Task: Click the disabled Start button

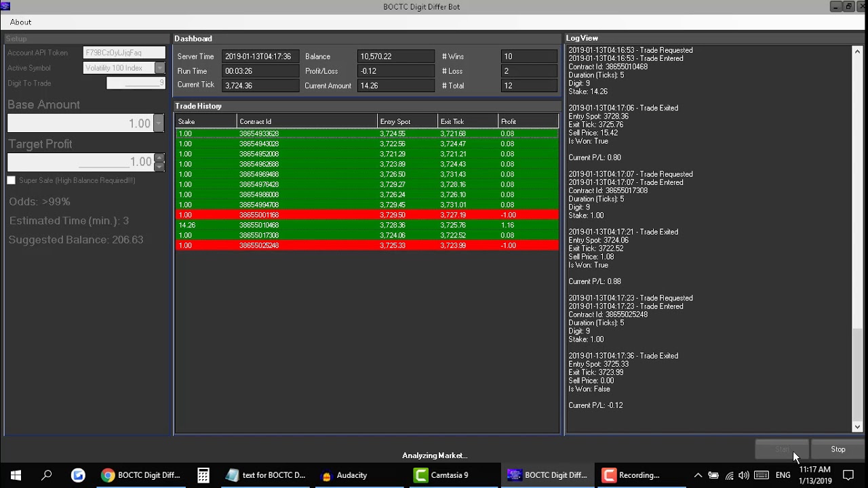Action: coord(783,449)
